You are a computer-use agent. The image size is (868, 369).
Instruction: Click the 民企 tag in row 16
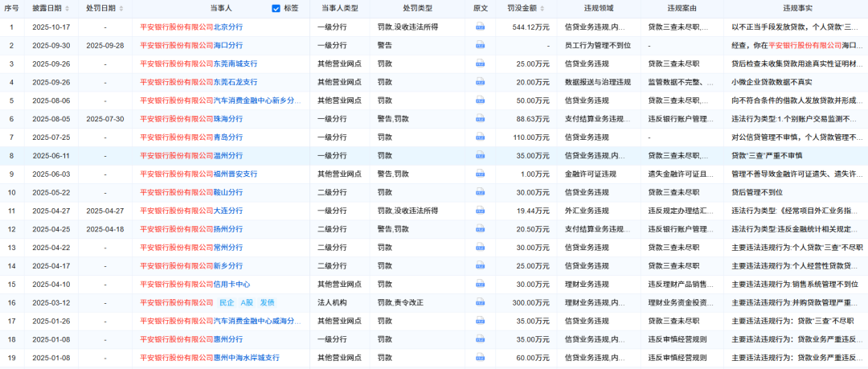tap(227, 303)
